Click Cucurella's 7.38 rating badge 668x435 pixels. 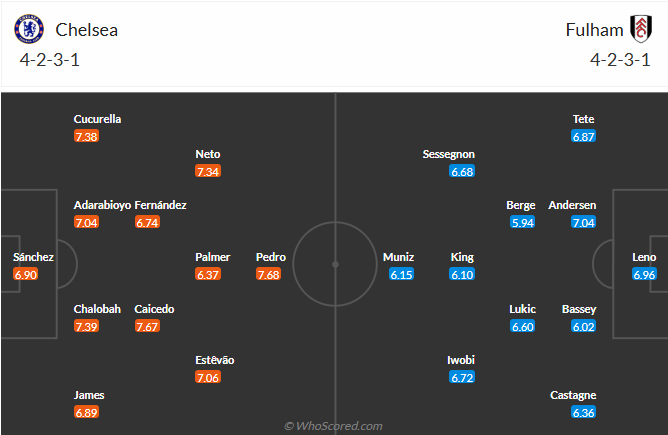(86, 136)
